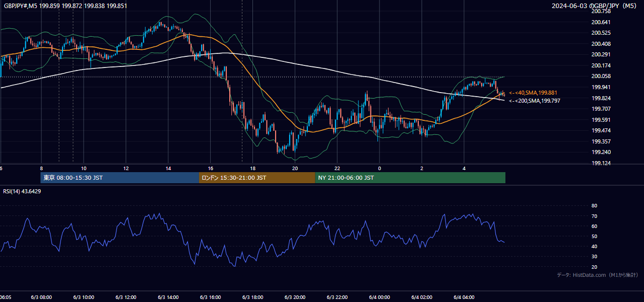Screen dimensions: 644x302
Task: Click the 40 SMA 199.881 label
Action: [x=534, y=93]
